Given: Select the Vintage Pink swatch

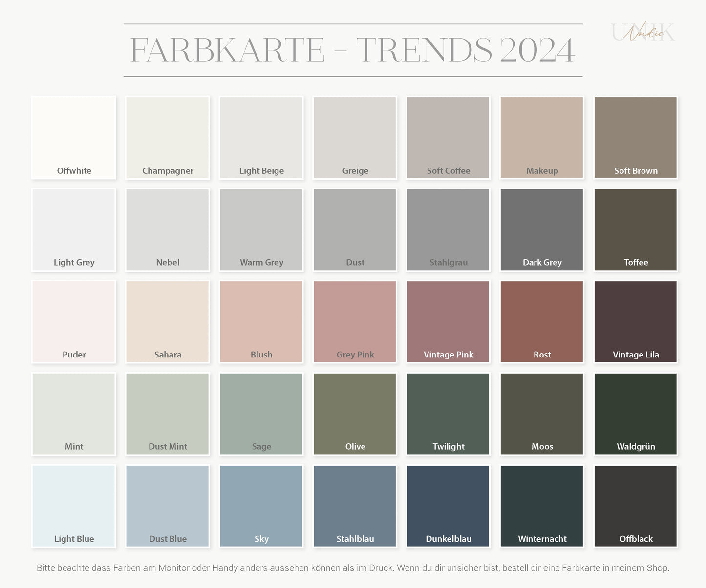Looking at the screenshot, I should (448, 321).
